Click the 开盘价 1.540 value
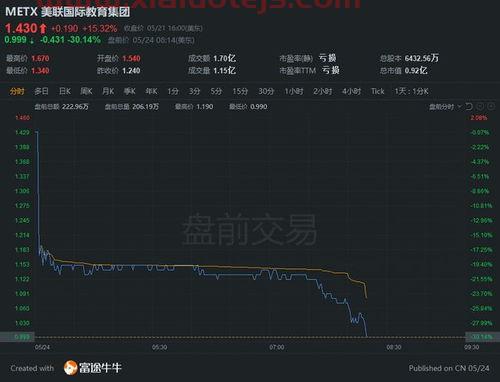Viewport: 500px width, 382px height. [x=131, y=59]
